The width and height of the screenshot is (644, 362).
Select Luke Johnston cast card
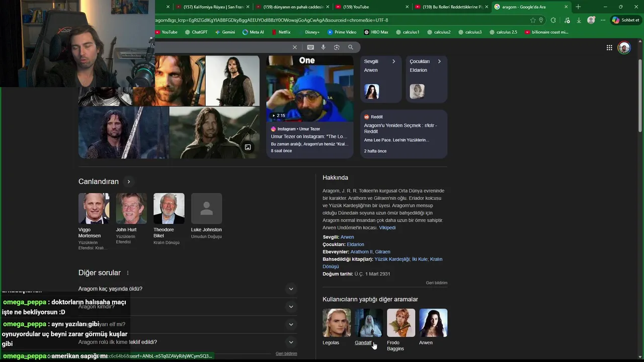(206, 216)
